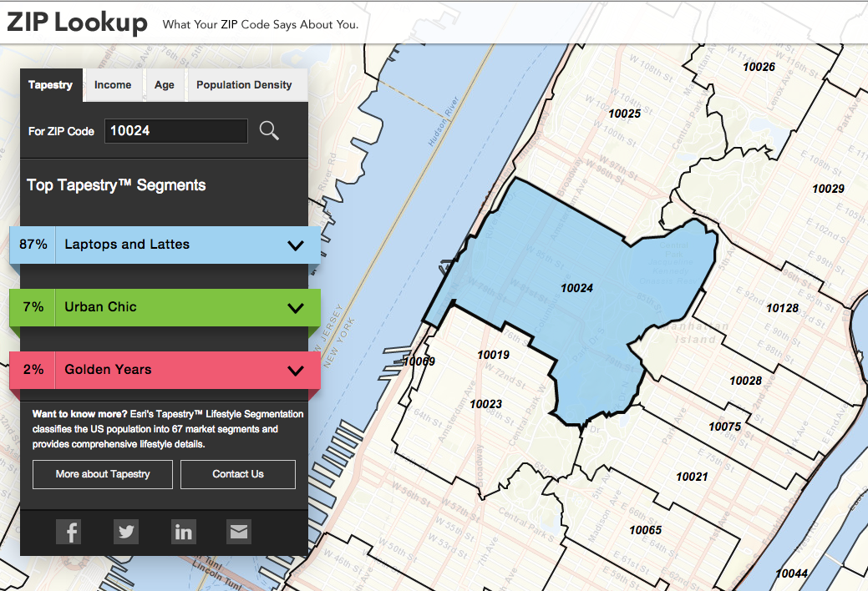Open the email envelope share icon
The height and width of the screenshot is (591, 868).
[238, 532]
